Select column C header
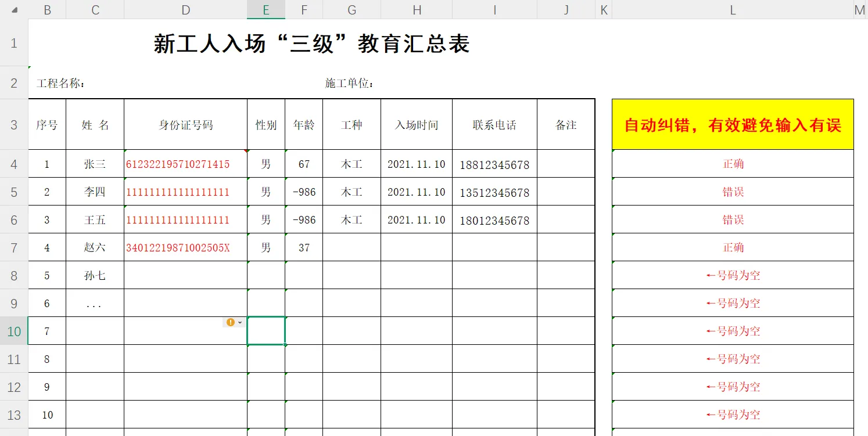The width and height of the screenshot is (868, 436). pos(95,9)
